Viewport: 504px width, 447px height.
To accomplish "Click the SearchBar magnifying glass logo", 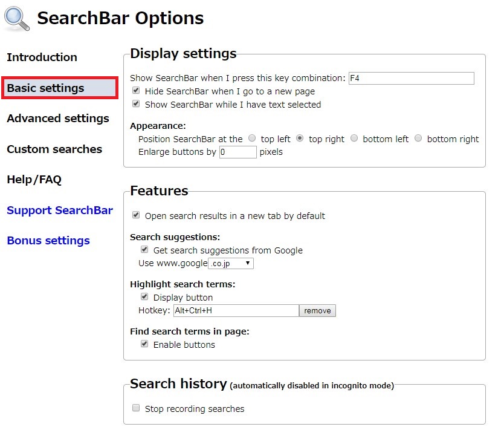I will point(17,19).
